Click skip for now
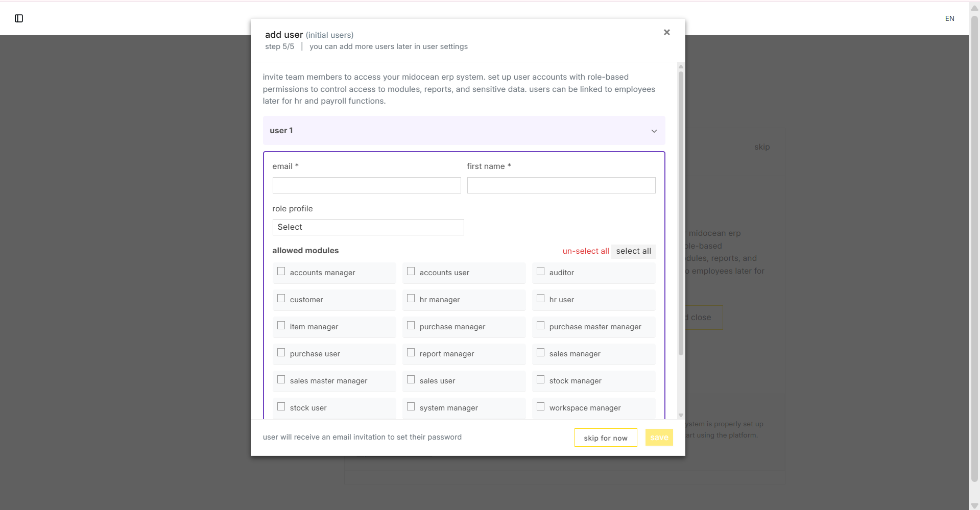This screenshot has height=510, width=980. pyautogui.click(x=605, y=438)
